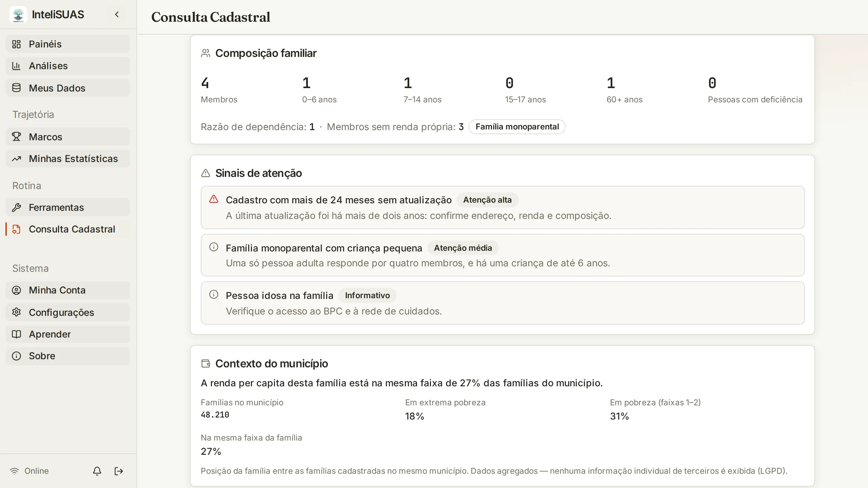The image size is (868, 488).
Task: Open Aprender section
Action: [x=68, y=334]
